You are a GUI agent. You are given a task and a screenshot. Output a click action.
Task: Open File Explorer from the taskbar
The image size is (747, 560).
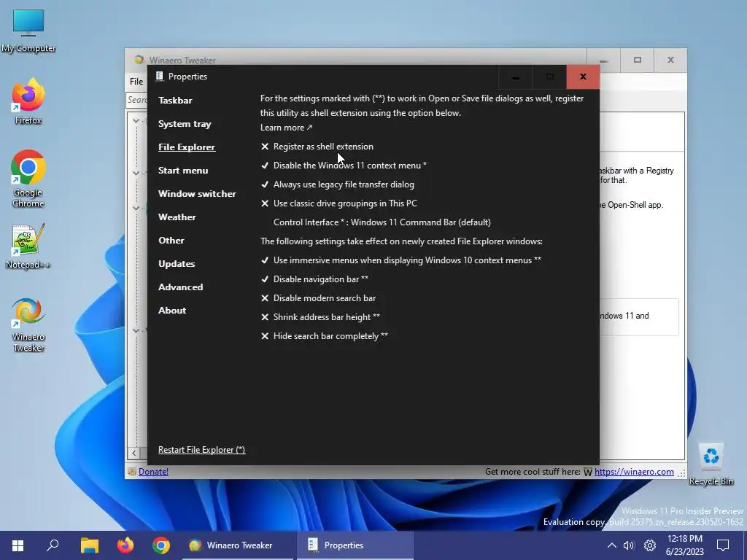tap(89, 545)
